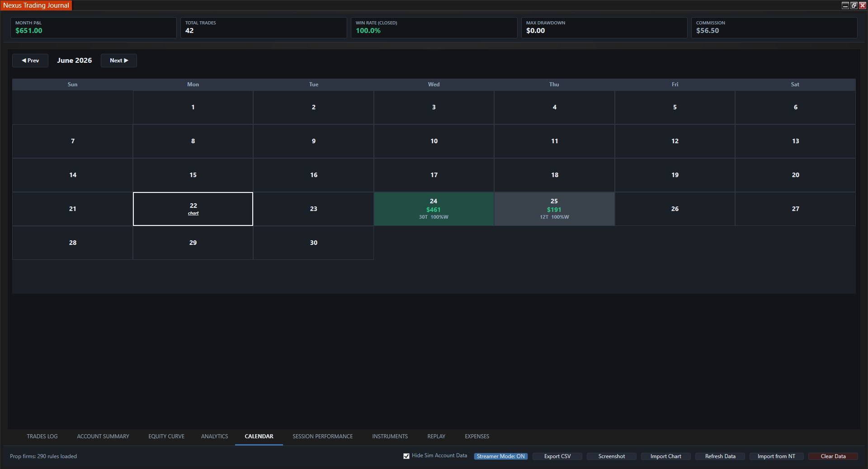Select calendar day 17
Screen dimensions: 868x469
point(434,175)
